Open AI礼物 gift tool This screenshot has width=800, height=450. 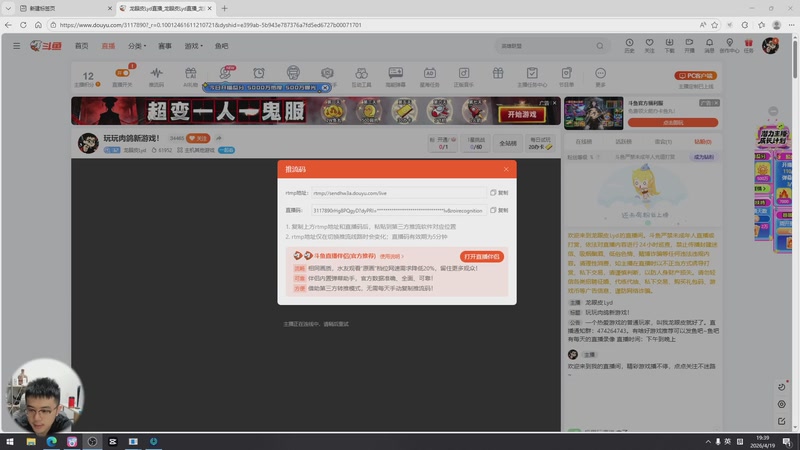(190, 76)
